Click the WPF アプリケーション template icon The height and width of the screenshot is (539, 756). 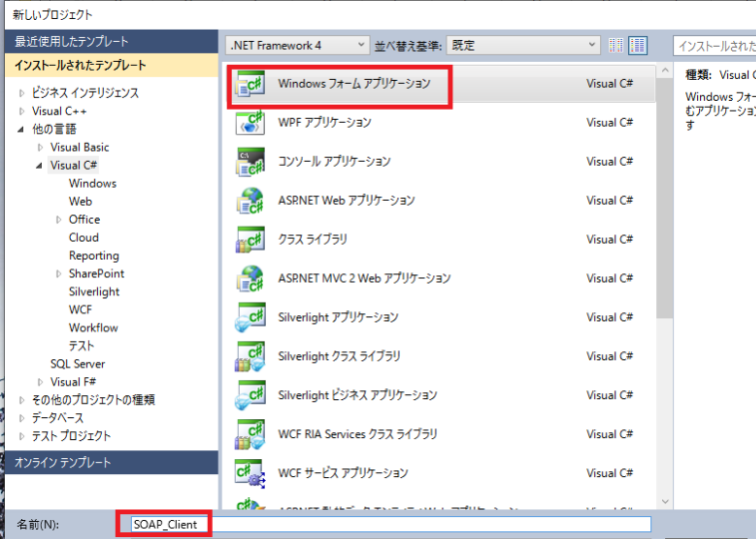(249, 123)
